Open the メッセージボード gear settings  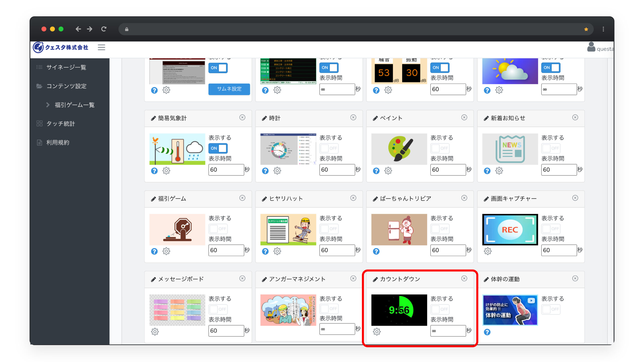click(x=155, y=332)
